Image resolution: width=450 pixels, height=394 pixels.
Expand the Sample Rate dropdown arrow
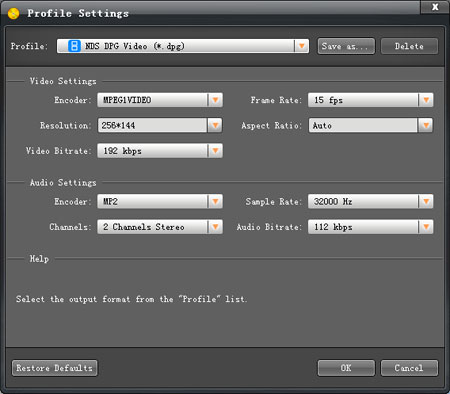[426, 201]
